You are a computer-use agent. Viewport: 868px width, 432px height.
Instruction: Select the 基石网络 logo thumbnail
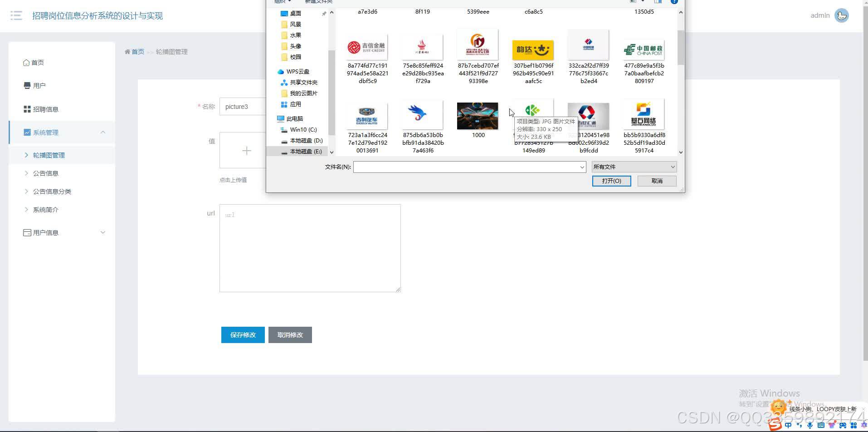[644, 114]
